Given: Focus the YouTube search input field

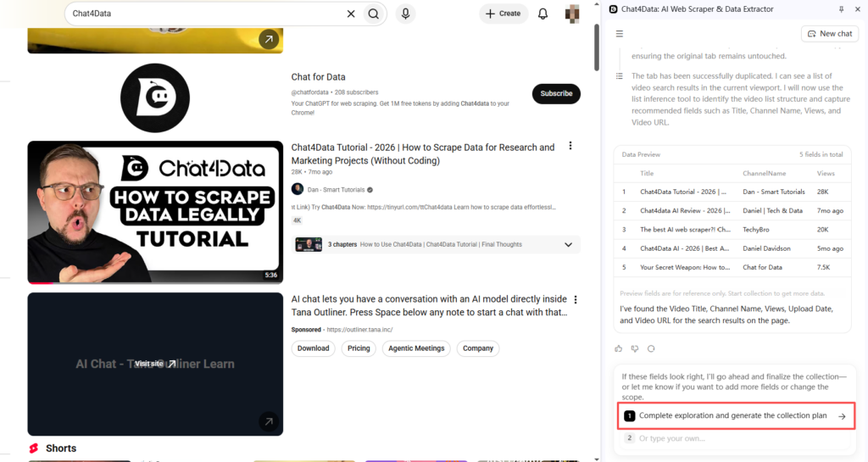Looking at the screenshot, I should tap(206, 14).
